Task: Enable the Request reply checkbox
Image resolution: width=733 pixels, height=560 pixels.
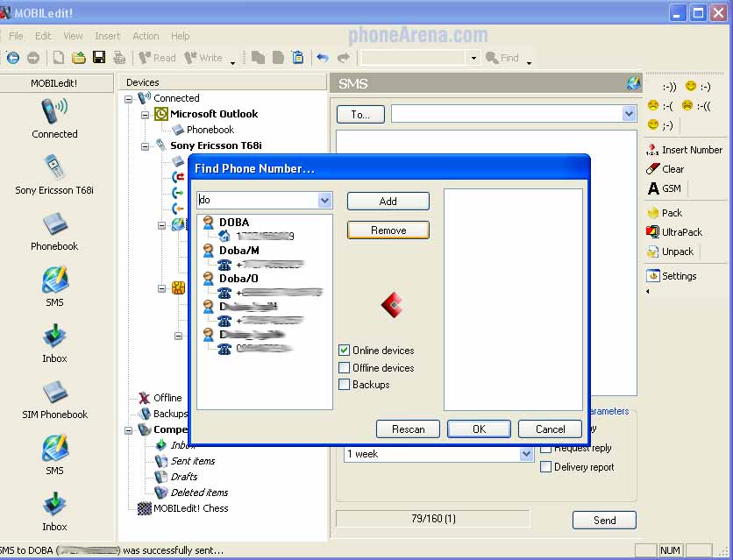Action: (545, 449)
